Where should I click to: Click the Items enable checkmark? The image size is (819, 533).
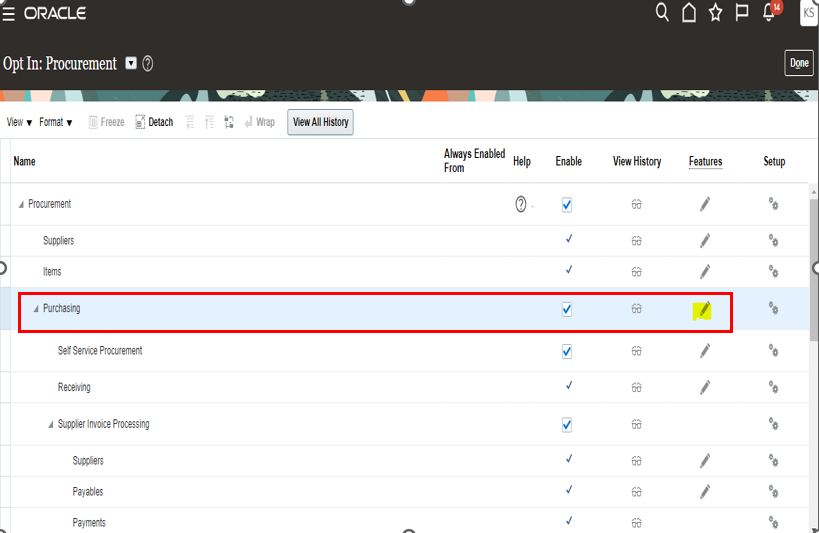[569, 270]
